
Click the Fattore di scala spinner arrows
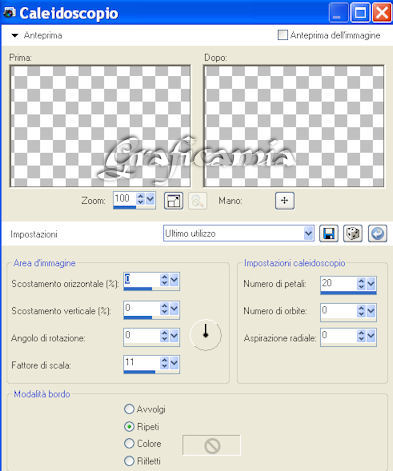coord(164,363)
